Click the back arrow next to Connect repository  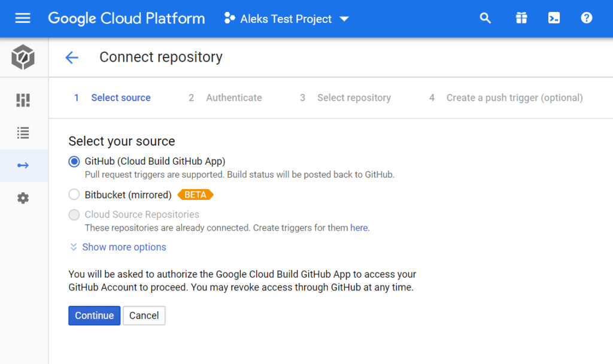tap(72, 57)
